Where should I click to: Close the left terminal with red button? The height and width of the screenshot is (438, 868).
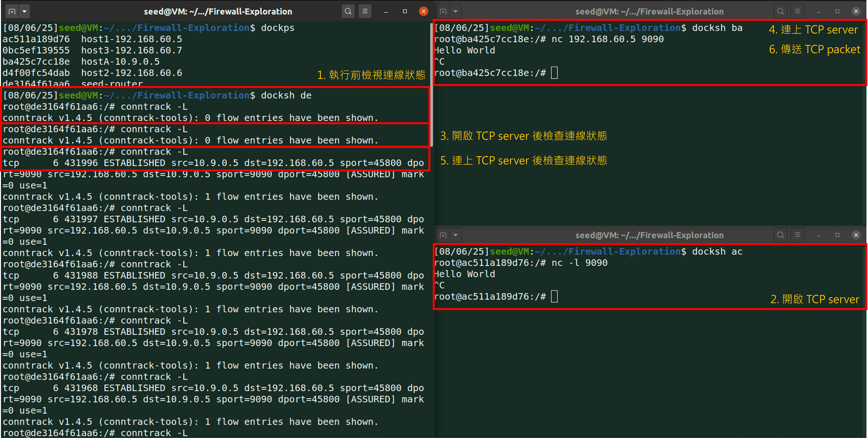[x=423, y=11]
